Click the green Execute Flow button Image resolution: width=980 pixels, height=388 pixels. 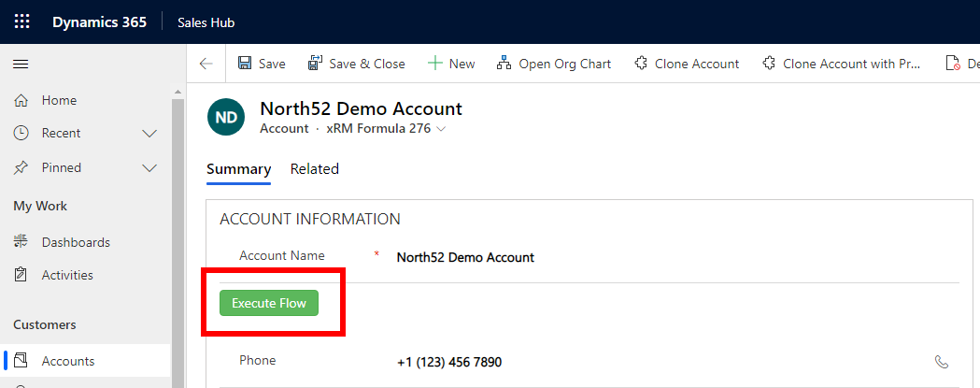(x=269, y=303)
